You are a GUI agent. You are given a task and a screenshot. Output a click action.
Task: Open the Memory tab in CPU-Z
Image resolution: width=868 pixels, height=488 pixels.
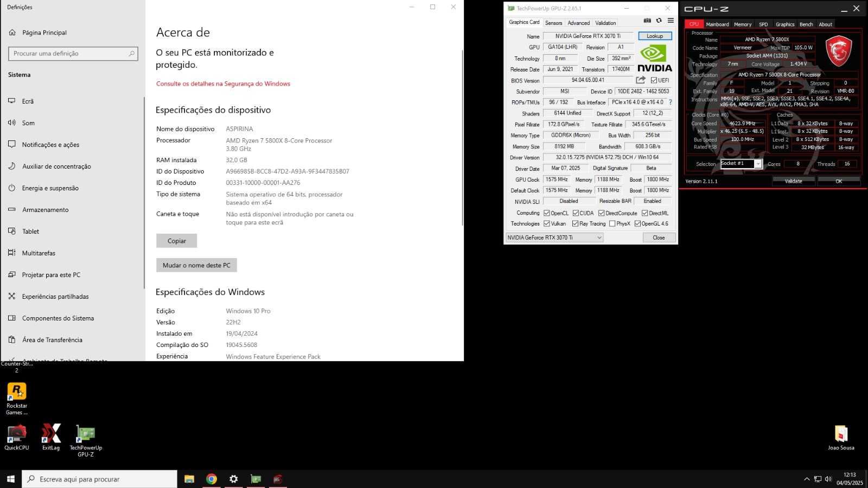pos(743,24)
